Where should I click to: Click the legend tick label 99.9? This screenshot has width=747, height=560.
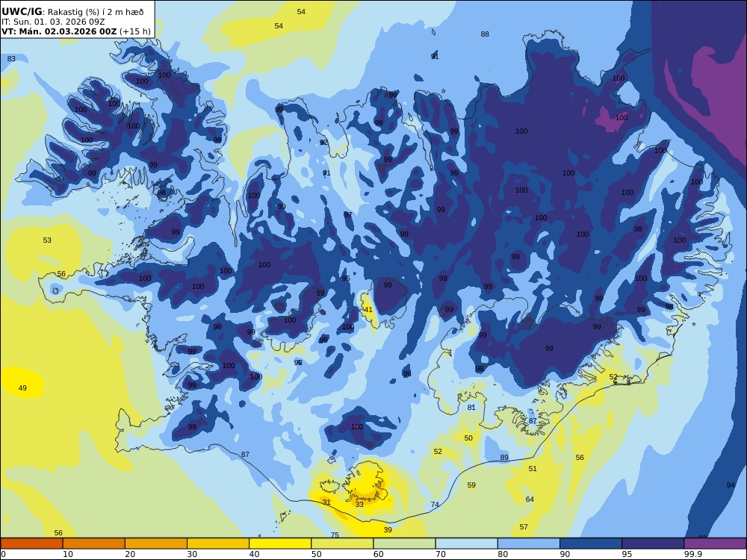[693, 554]
